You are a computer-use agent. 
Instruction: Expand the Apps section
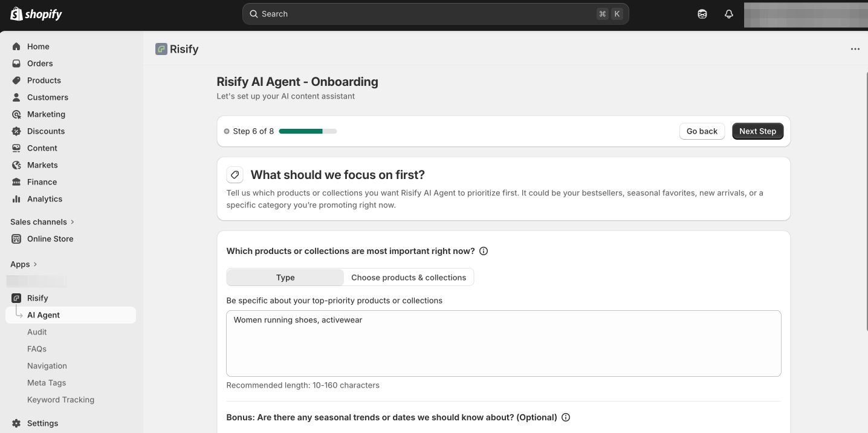tap(24, 264)
